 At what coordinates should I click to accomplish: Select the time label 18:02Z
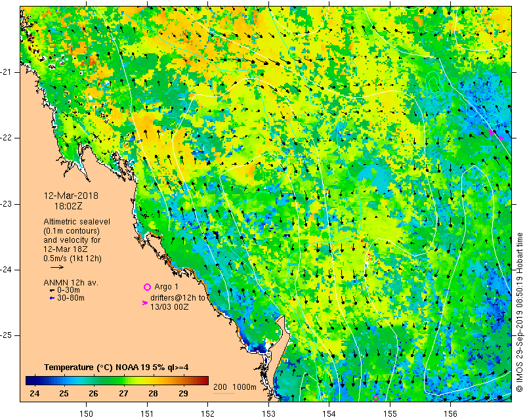[x=68, y=206]
